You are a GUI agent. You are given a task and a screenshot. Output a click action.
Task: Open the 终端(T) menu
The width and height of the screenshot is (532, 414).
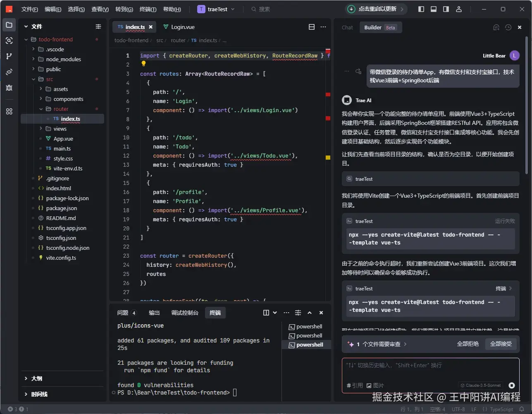click(148, 9)
